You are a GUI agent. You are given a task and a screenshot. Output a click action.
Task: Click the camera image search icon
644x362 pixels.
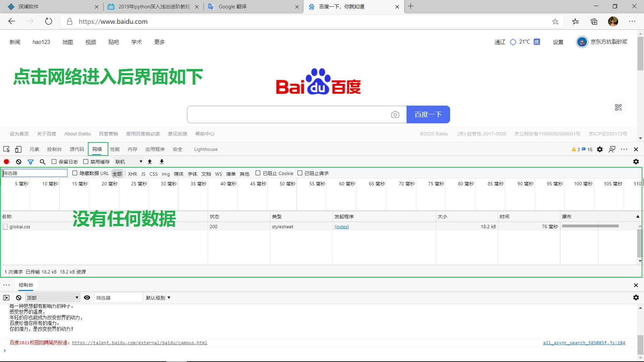[395, 115]
